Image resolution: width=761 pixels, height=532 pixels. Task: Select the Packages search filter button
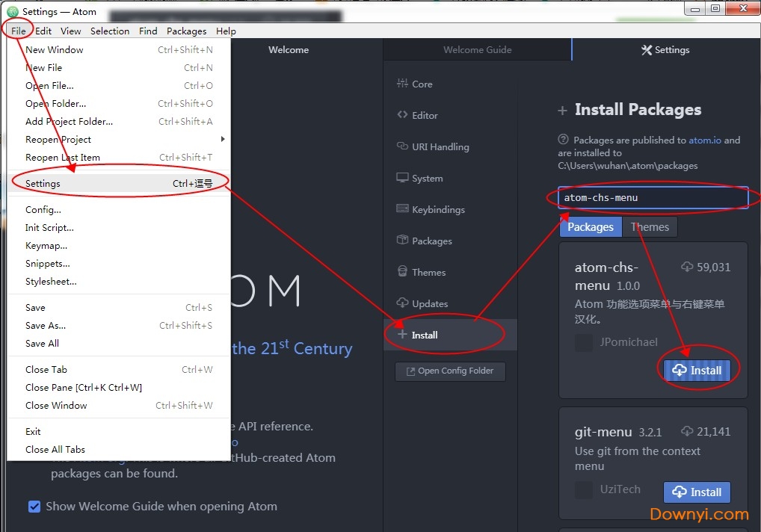point(591,227)
